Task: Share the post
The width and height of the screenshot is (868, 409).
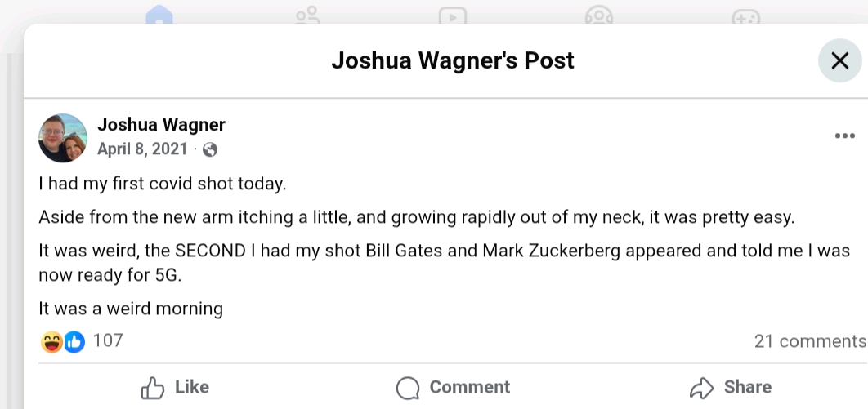Action: coord(731,387)
